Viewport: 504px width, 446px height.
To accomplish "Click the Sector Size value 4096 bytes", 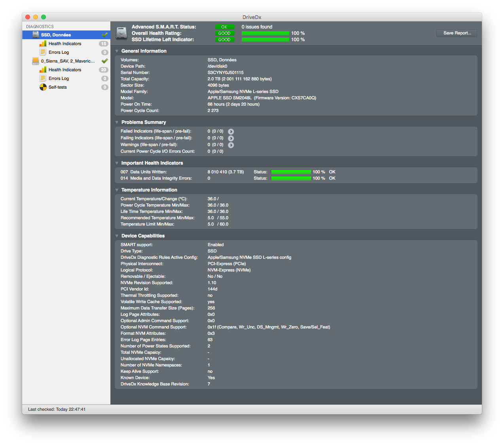I will tap(218, 85).
